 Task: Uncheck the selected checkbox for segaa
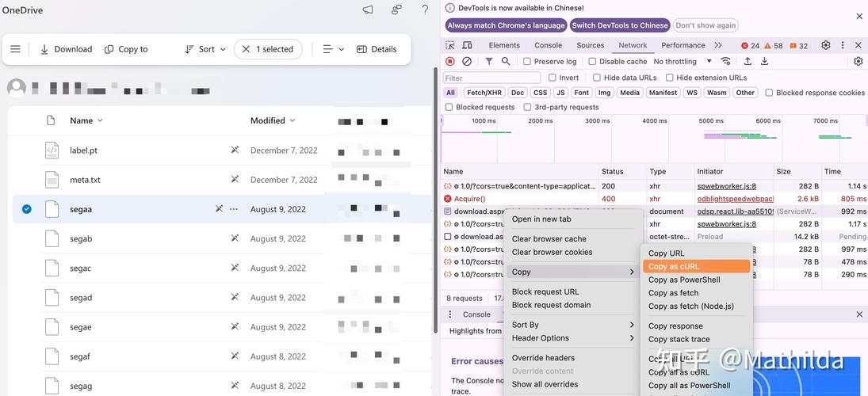[27, 209]
